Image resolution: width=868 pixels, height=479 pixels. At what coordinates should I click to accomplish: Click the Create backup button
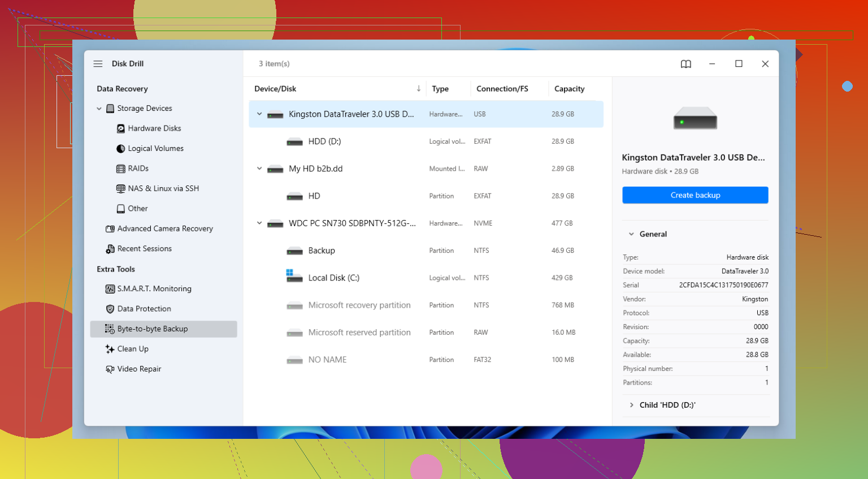[695, 195]
